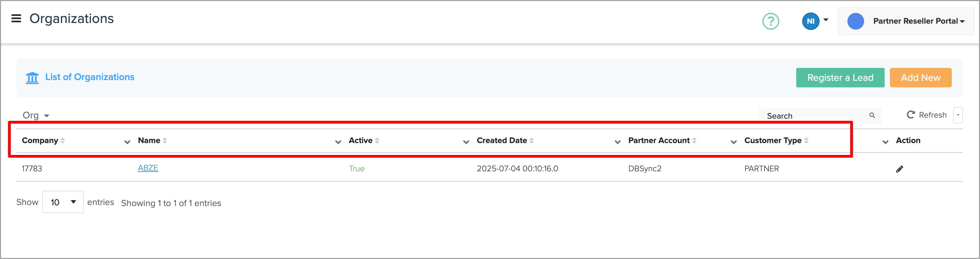Open the show entries count dropdown
The height and width of the screenshot is (259, 980).
[x=63, y=202]
